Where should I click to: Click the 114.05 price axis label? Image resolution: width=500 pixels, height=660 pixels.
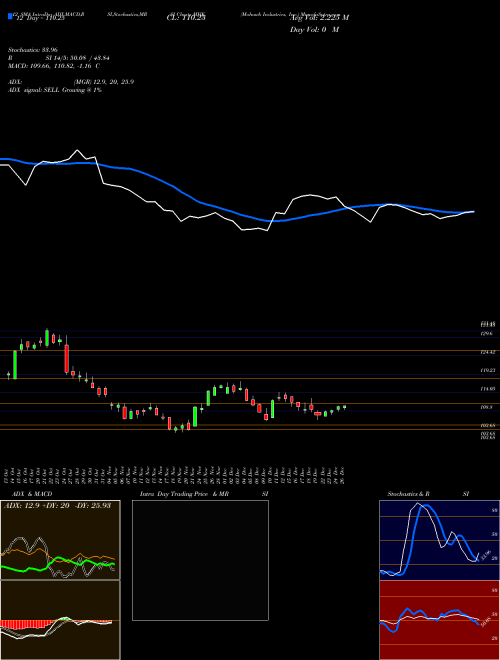tap(488, 389)
